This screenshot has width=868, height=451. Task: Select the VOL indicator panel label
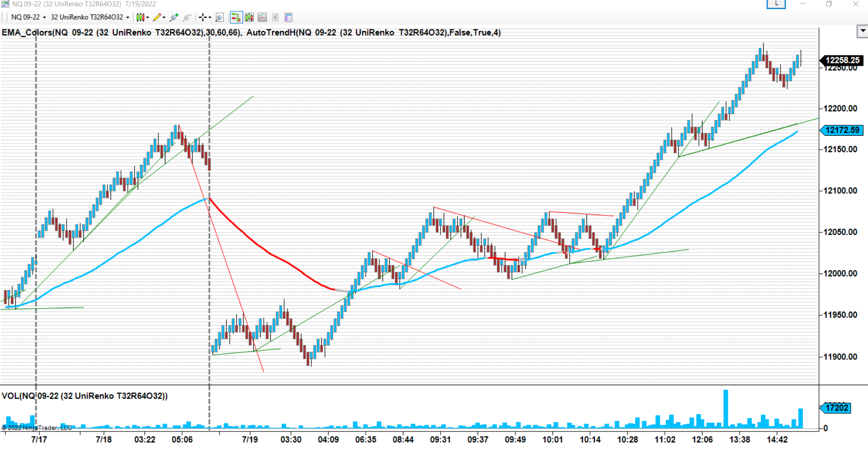click(x=85, y=396)
